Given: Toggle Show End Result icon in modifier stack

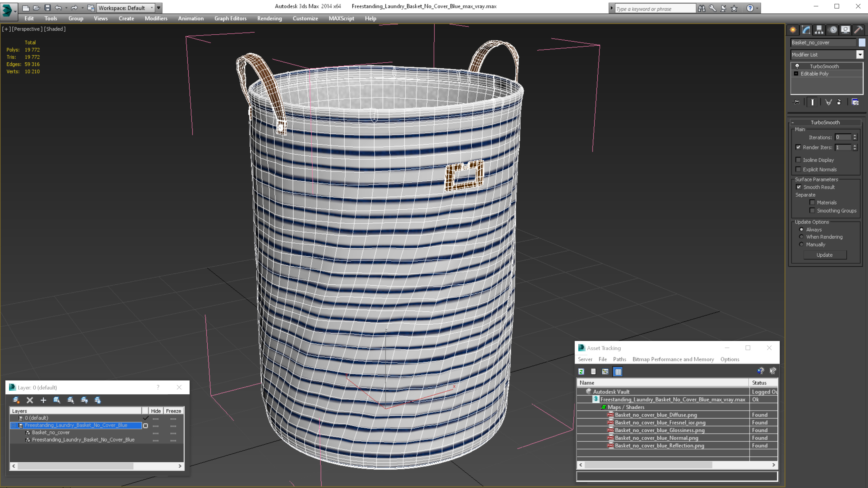Looking at the screenshot, I should (813, 102).
